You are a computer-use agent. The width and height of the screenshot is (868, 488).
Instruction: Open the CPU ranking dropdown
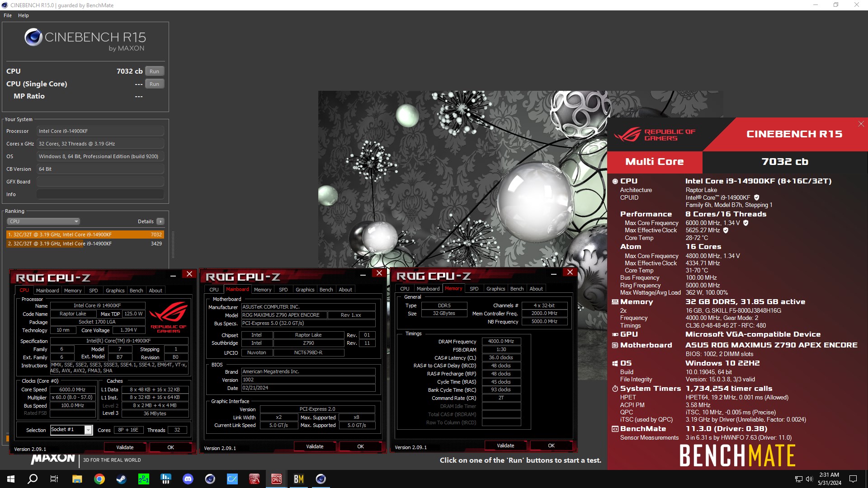[43, 221]
